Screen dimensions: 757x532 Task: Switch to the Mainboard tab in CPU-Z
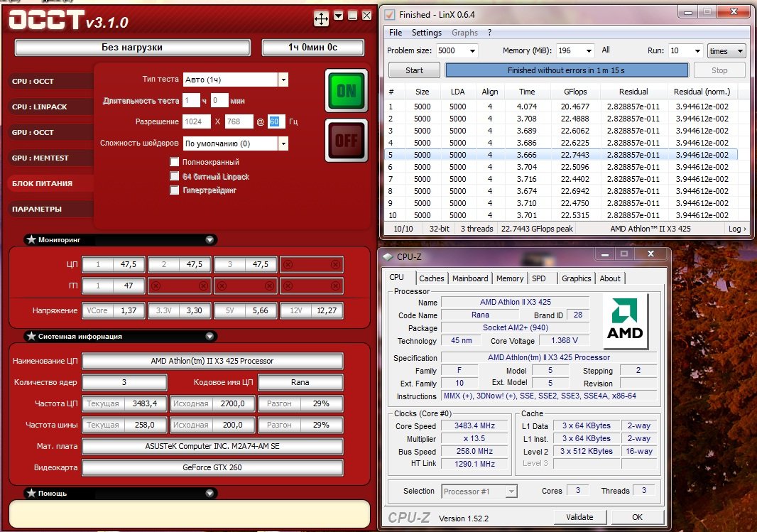click(x=470, y=278)
